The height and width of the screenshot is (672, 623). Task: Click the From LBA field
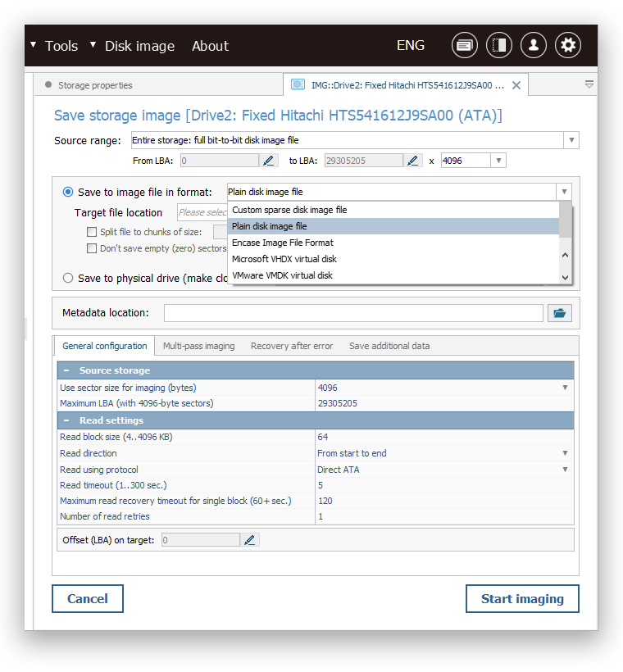(x=220, y=161)
